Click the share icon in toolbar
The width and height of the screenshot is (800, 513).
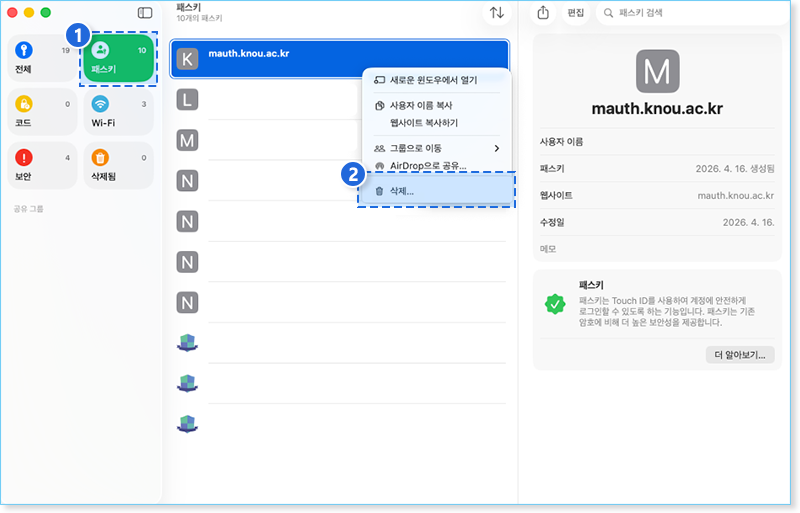pyautogui.click(x=543, y=13)
